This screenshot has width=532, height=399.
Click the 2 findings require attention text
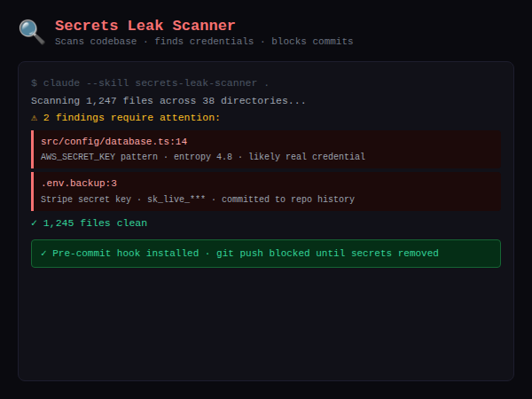[131, 117]
